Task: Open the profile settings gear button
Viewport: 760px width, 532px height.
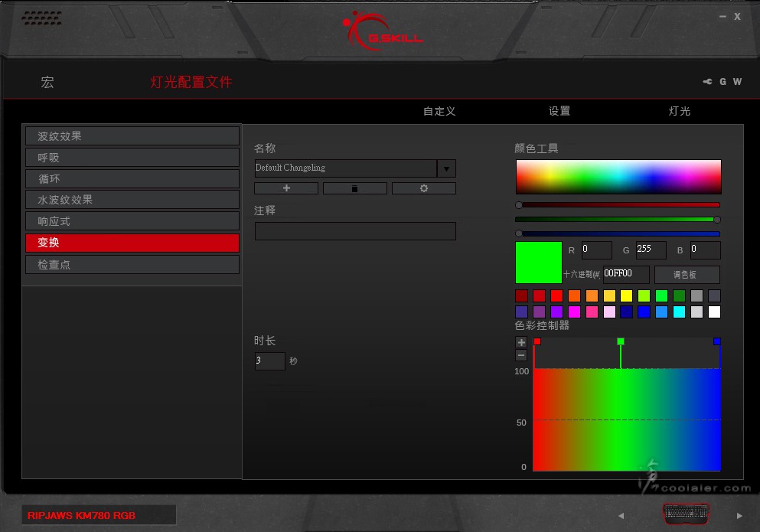Action: tap(423, 188)
